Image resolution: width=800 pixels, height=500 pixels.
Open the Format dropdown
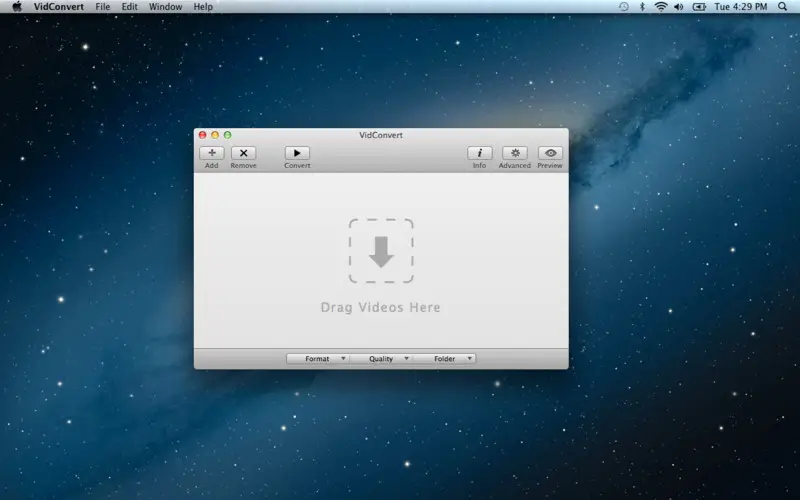318,359
